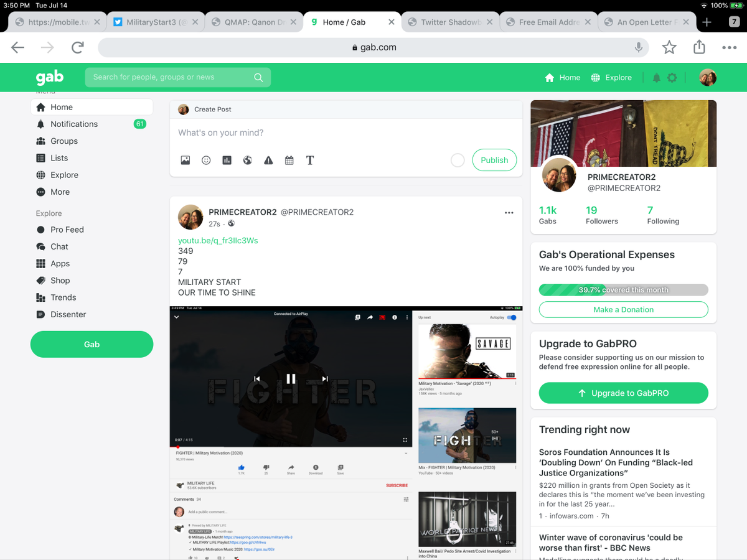Open browser more options (three dots)
The image size is (747, 560).
(x=729, y=47)
